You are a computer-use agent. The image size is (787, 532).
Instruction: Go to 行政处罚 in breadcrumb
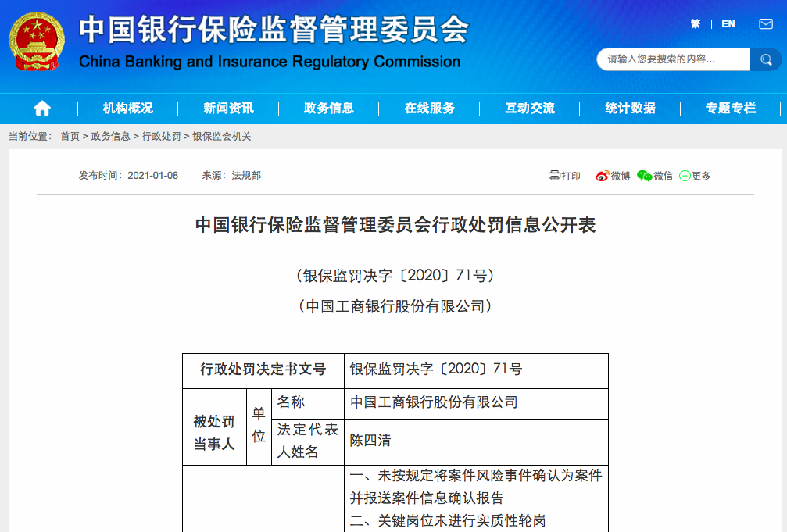point(161,136)
